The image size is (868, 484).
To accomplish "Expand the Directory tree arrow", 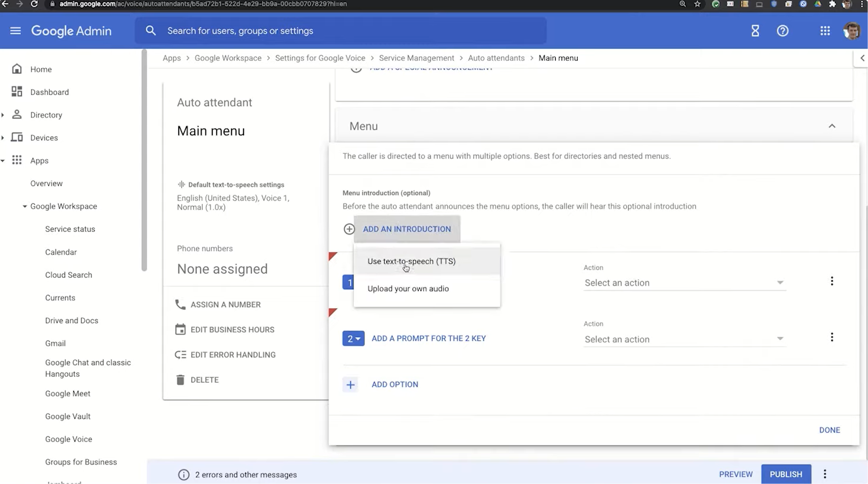I will (3, 115).
